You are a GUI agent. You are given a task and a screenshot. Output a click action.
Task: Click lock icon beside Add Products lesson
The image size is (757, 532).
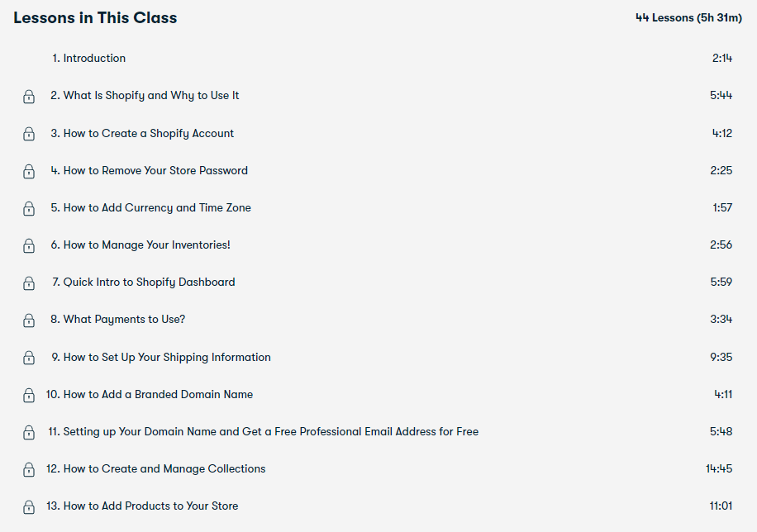coord(29,506)
